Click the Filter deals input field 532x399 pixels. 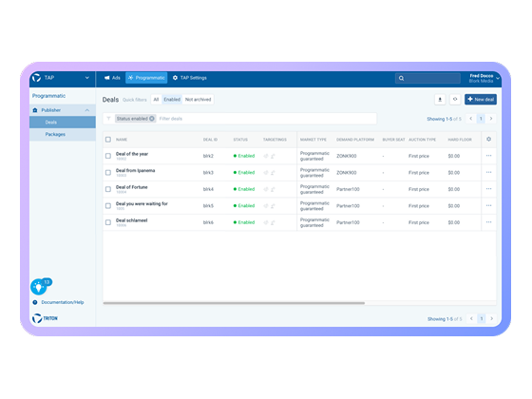click(266, 119)
